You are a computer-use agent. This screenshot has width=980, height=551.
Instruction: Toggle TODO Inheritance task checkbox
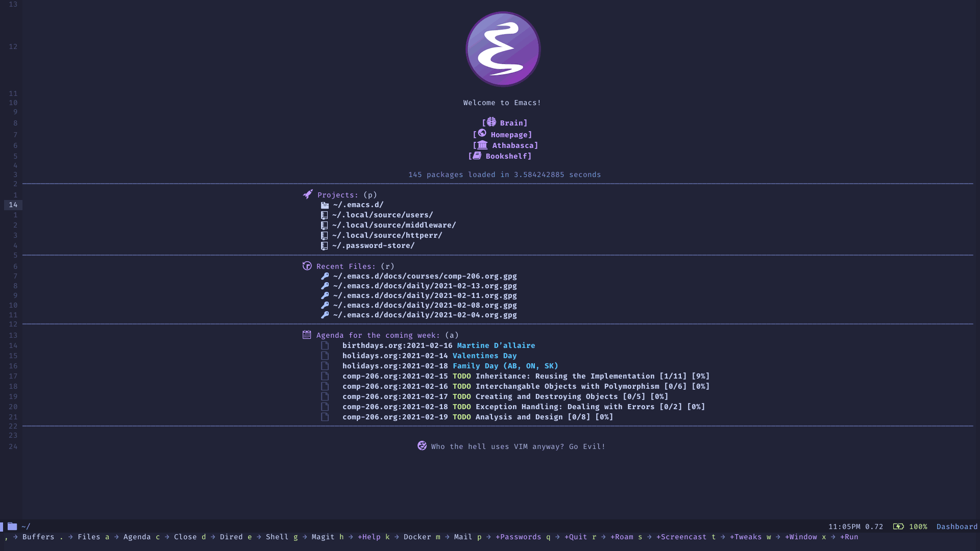[325, 375]
